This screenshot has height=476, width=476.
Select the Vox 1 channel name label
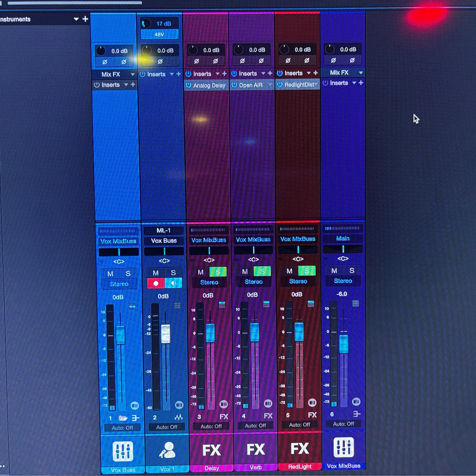167,469
